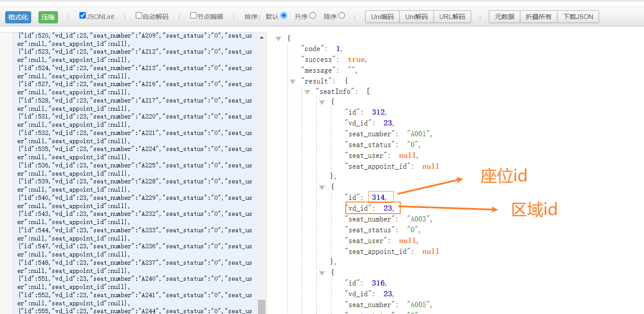The image size is (644, 314).
Task: Collapse the "seatInfo" array node
Action: coord(307,92)
